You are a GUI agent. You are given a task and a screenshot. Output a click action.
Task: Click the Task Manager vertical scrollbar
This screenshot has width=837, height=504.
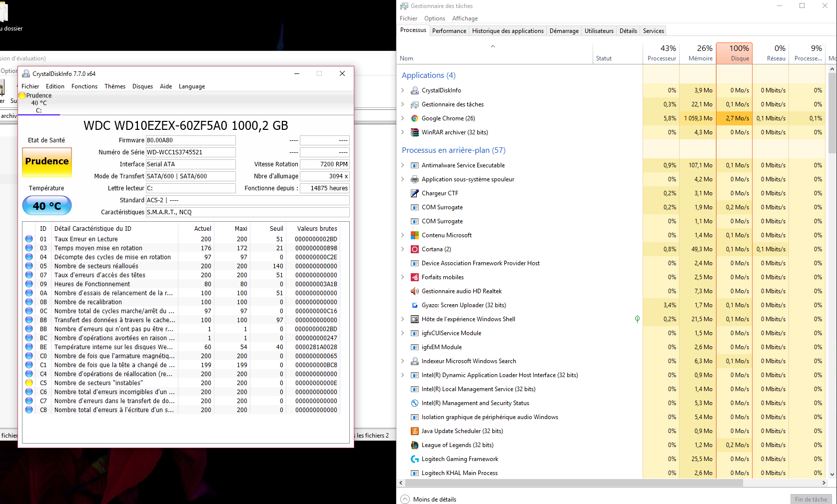coord(832,114)
